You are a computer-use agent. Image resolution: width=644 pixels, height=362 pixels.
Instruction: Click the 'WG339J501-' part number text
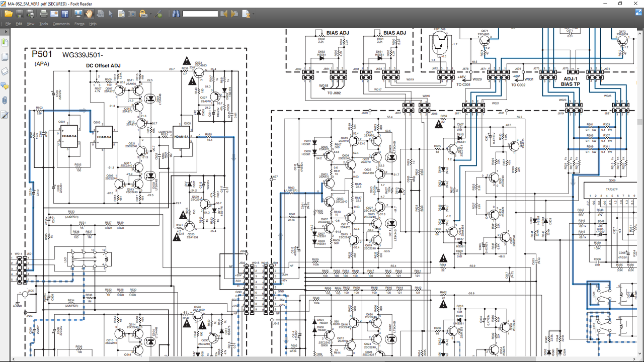click(83, 55)
